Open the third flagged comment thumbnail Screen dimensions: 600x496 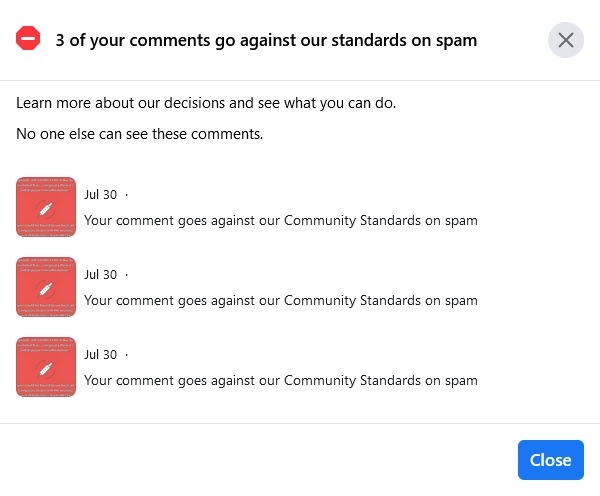point(46,367)
